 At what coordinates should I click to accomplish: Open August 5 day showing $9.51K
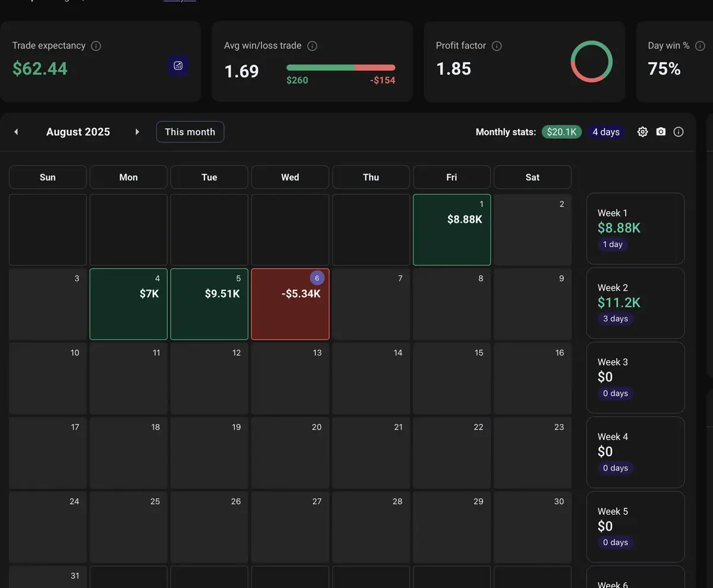point(209,304)
